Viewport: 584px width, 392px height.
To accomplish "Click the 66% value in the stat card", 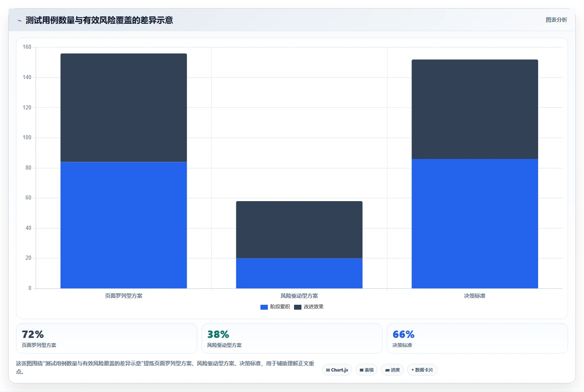I will click(x=403, y=334).
